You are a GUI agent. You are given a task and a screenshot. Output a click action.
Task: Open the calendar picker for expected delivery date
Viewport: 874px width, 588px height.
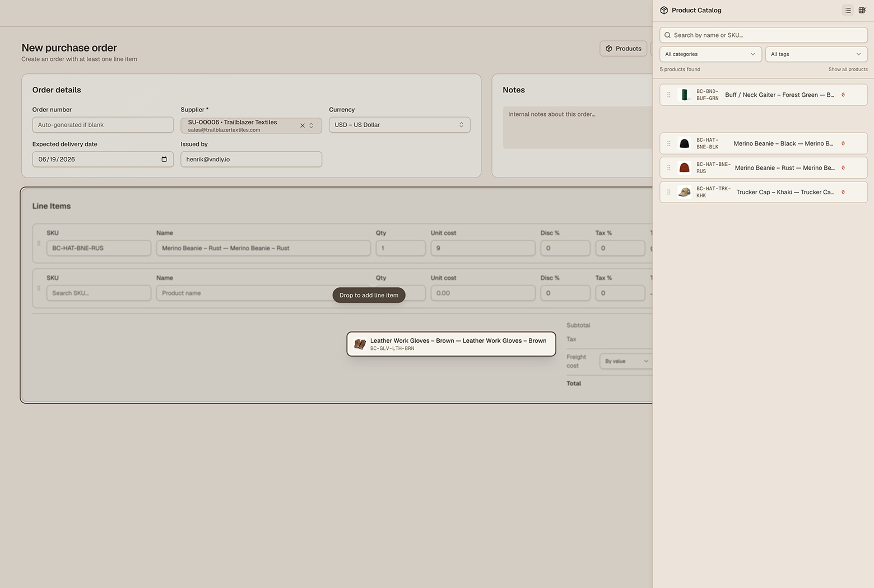point(164,159)
